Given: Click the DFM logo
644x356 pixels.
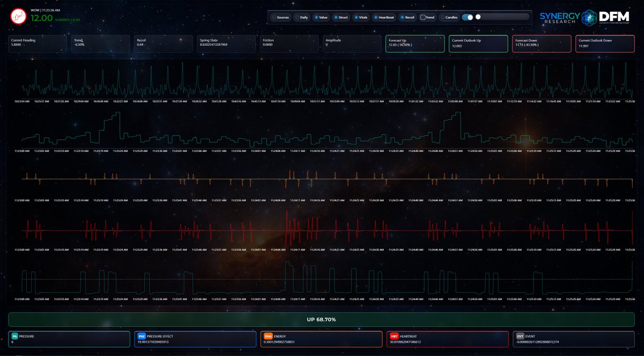Looking at the screenshot, I should [x=616, y=17].
